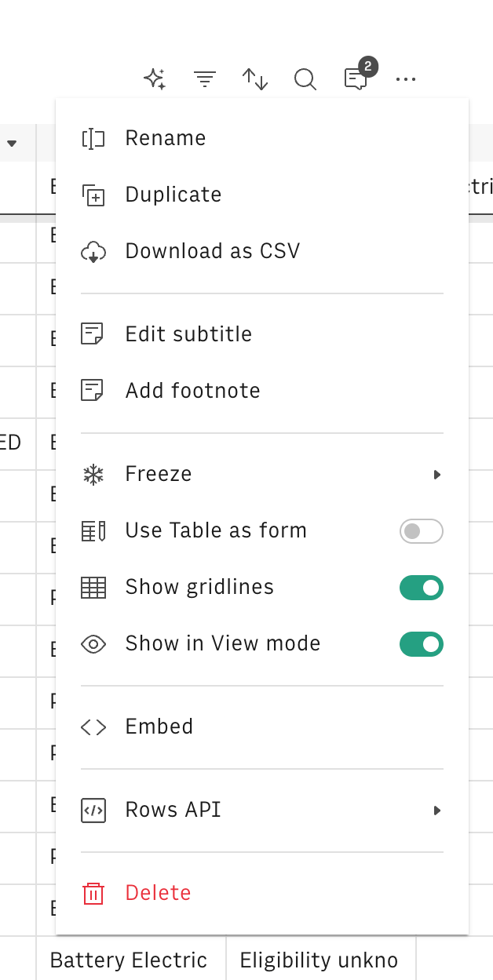
Task: Click the filter icon in the toolbar
Action: point(205,78)
